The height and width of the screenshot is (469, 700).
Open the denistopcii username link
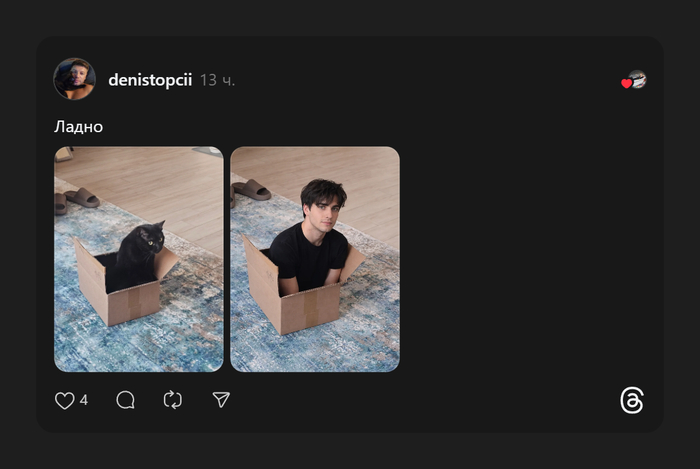pos(150,80)
